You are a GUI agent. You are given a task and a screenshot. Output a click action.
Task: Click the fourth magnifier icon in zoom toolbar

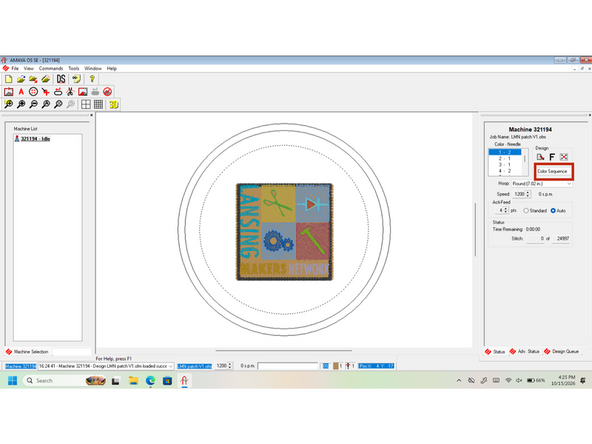click(x=46, y=104)
